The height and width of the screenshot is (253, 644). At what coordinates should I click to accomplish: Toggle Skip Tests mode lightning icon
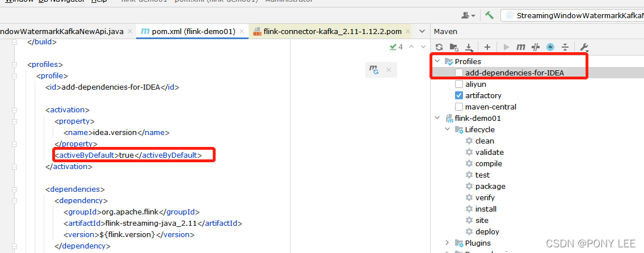(x=550, y=47)
